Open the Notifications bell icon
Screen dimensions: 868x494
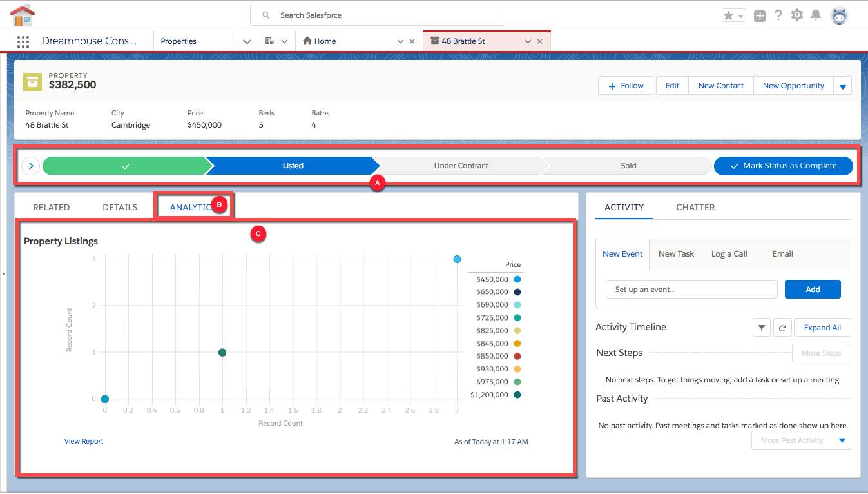point(816,15)
